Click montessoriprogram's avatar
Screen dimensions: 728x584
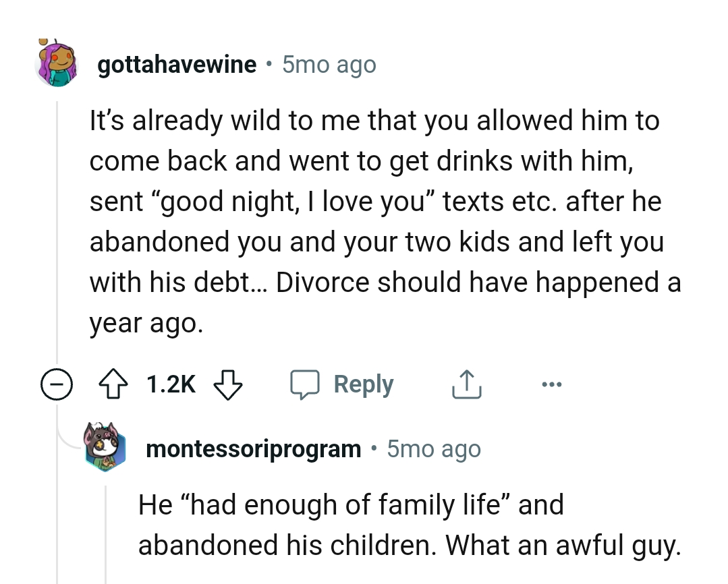tap(105, 447)
